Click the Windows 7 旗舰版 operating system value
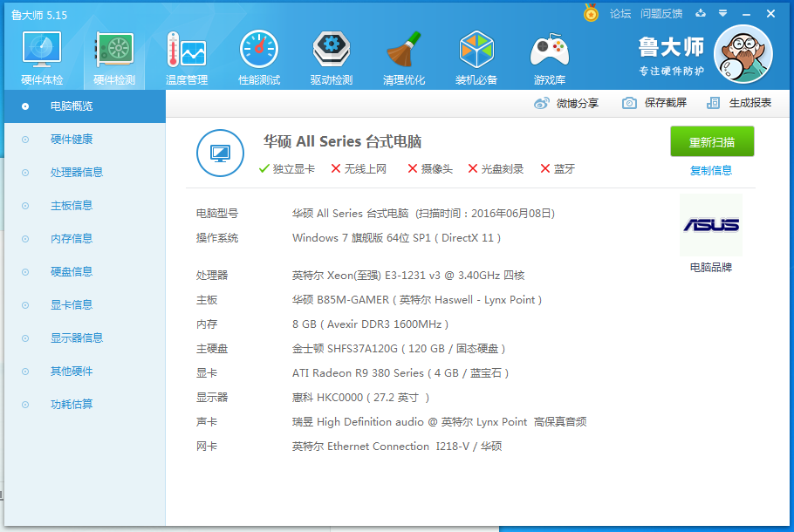The image size is (794, 532). [396, 238]
